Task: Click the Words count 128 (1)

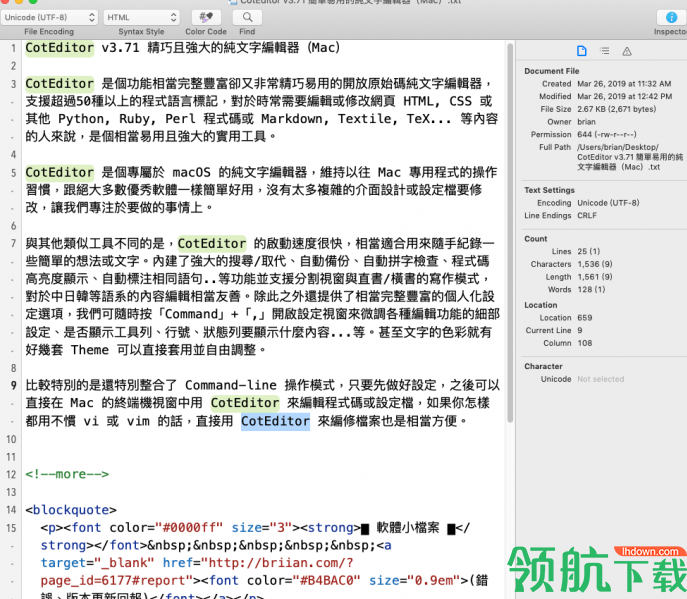Action: 591,290
